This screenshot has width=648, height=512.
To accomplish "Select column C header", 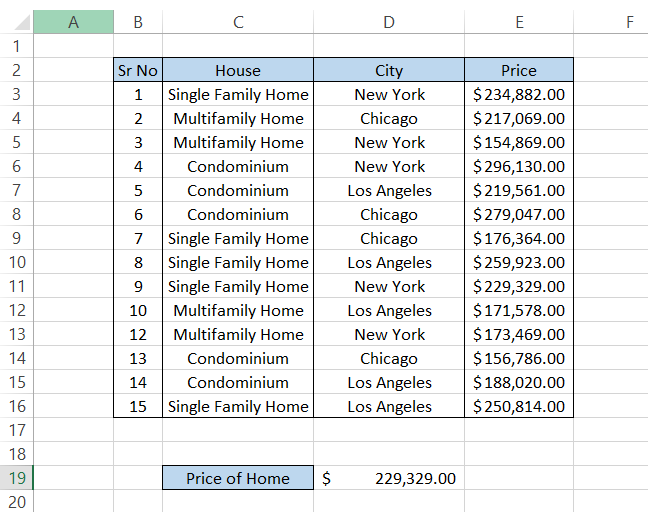I will click(x=238, y=22).
